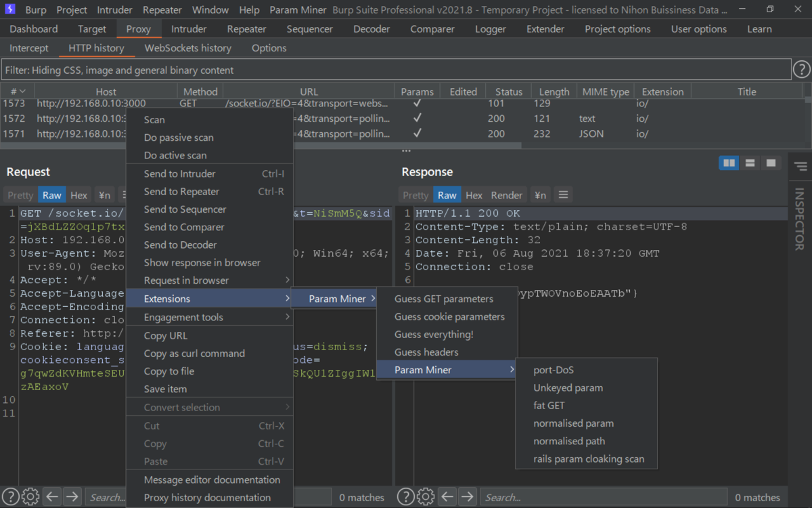This screenshot has height=508, width=812.
Task: Sort history by Status column
Action: click(509, 91)
